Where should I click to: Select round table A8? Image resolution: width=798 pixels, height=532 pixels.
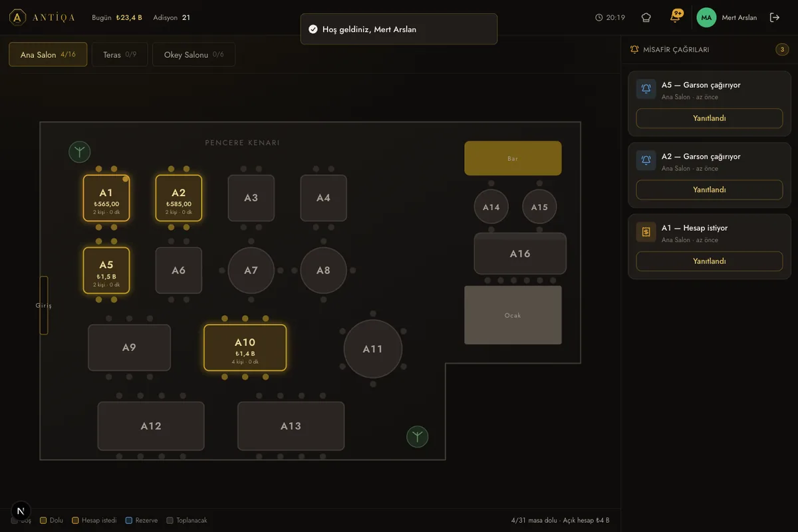(x=324, y=271)
